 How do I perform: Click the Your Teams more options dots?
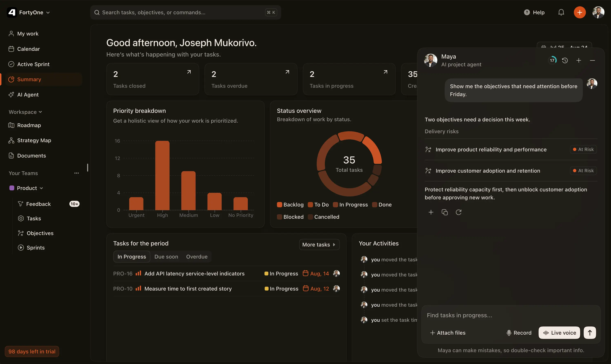coord(77,173)
